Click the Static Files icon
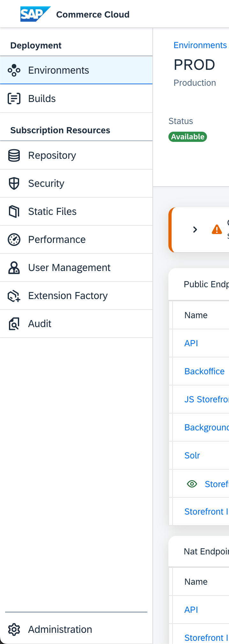The height and width of the screenshot is (644, 229). pyautogui.click(x=14, y=211)
